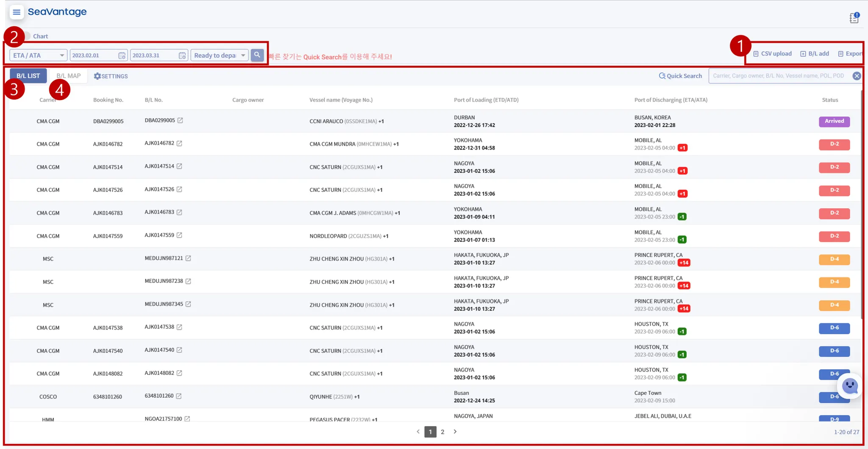The width and height of the screenshot is (868, 449).
Task: Click CSV upload
Action: tap(772, 54)
